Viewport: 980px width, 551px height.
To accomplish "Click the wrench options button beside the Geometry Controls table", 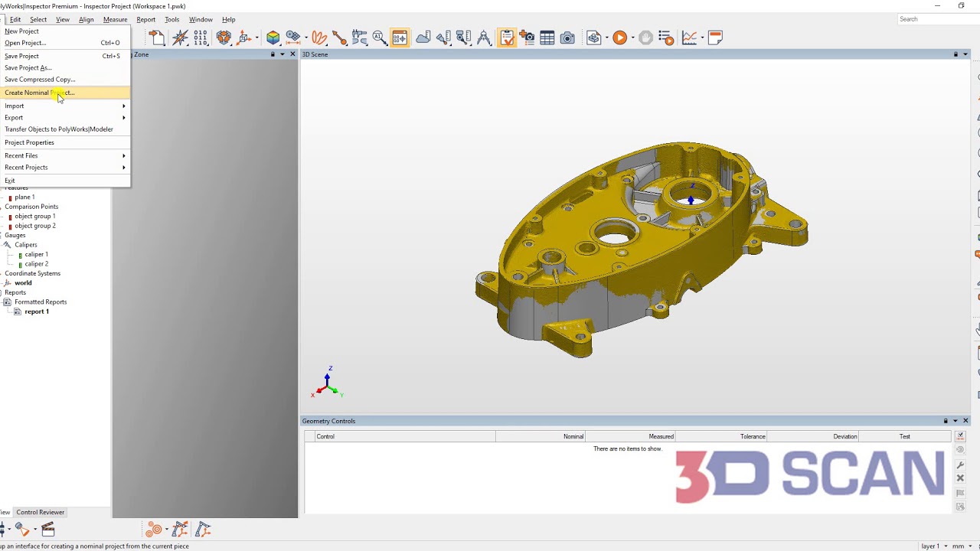I will coord(960,464).
